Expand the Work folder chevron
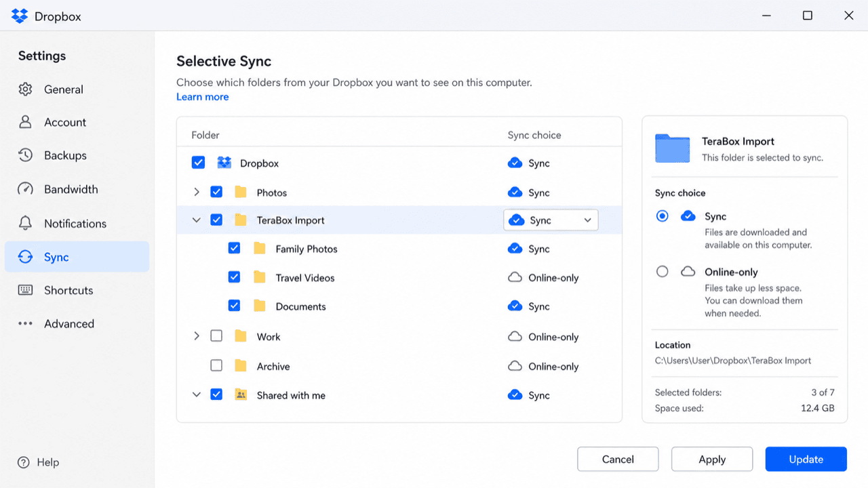 pos(197,336)
